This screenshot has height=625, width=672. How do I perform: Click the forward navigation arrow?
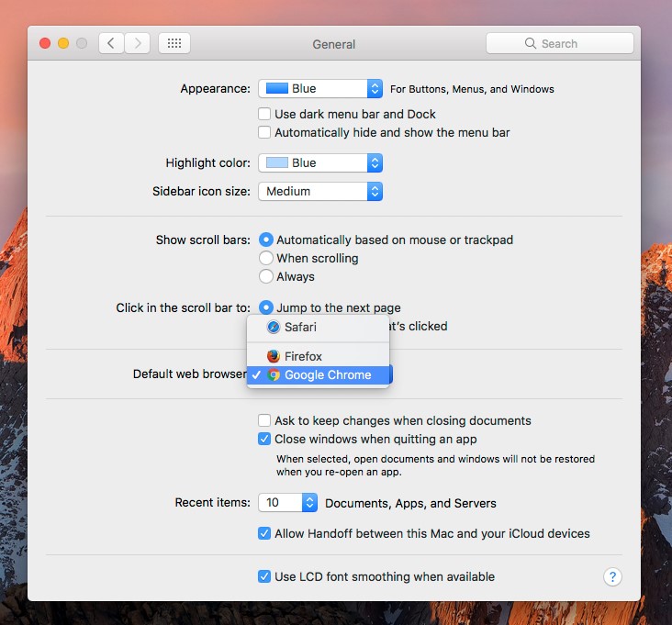click(x=138, y=43)
